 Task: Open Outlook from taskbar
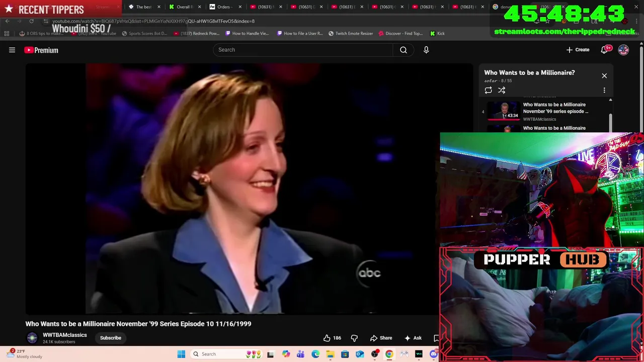[x=360, y=354]
